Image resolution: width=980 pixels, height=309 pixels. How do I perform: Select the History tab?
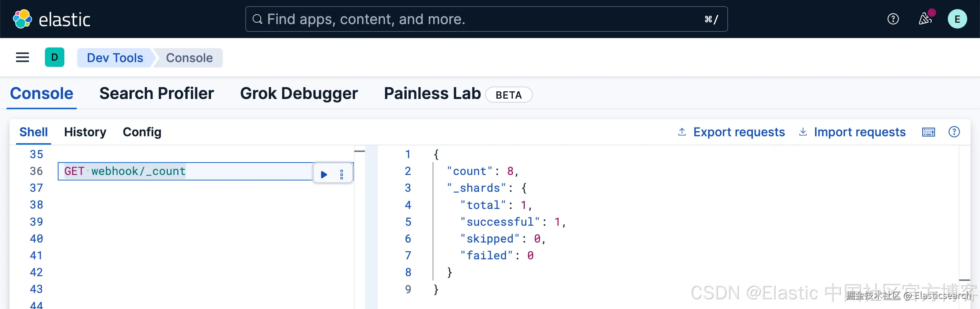pos(85,132)
